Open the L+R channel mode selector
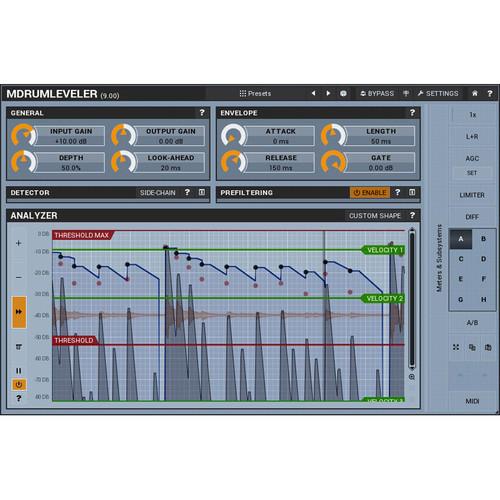The width and height of the screenshot is (500, 500). pyautogui.click(x=472, y=137)
